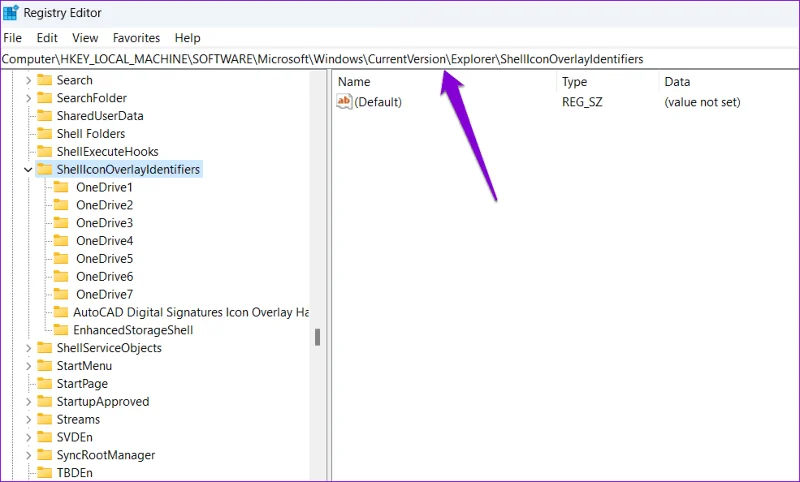Click the StartMenu folder icon
This screenshot has width=800, height=482.
coord(44,366)
